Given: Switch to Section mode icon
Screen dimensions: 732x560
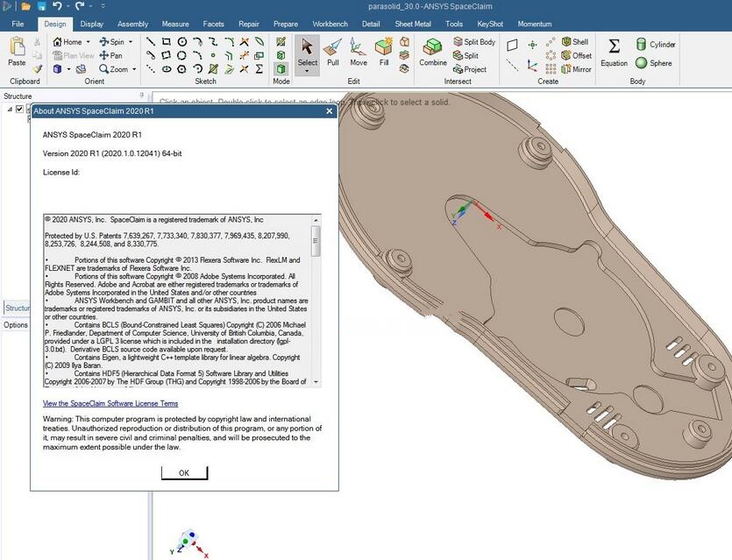Looking at the screenshot, I should pos(281,55).
